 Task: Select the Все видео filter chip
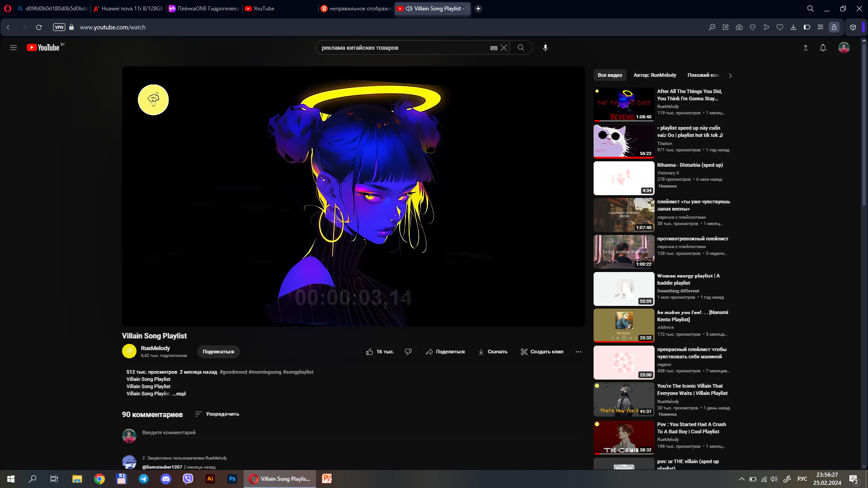610,75
